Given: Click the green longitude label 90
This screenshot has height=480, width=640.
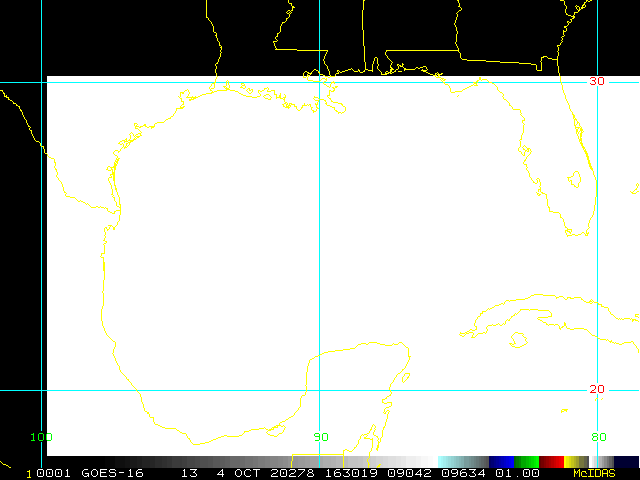Looking at the screenshot, I should (320, 437).
